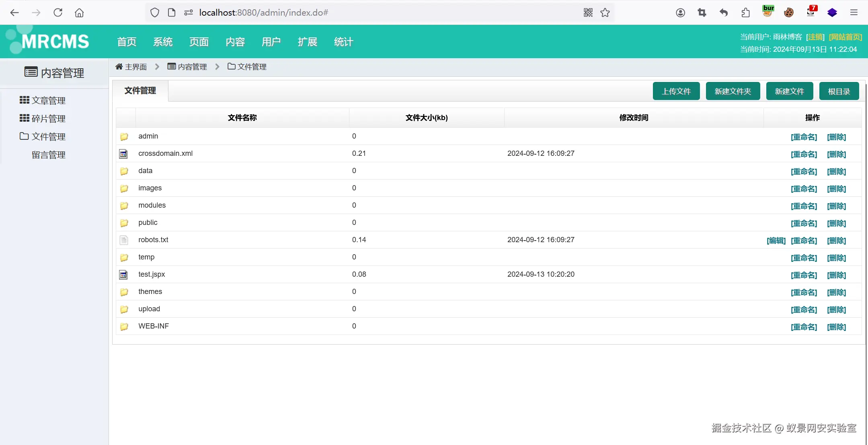Open the 扩展 top menu
868x445 pixels.
[x=307, y=42]
